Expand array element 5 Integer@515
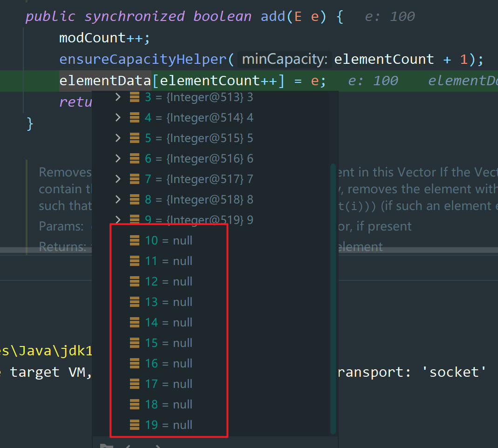The height and width of the screenshot is (448, 498). [x=118, y=138]
